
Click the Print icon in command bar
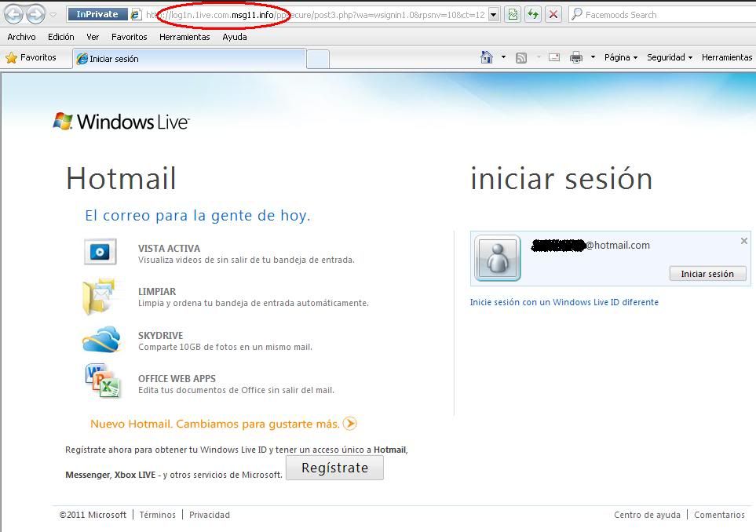click(x=576, y=57)
